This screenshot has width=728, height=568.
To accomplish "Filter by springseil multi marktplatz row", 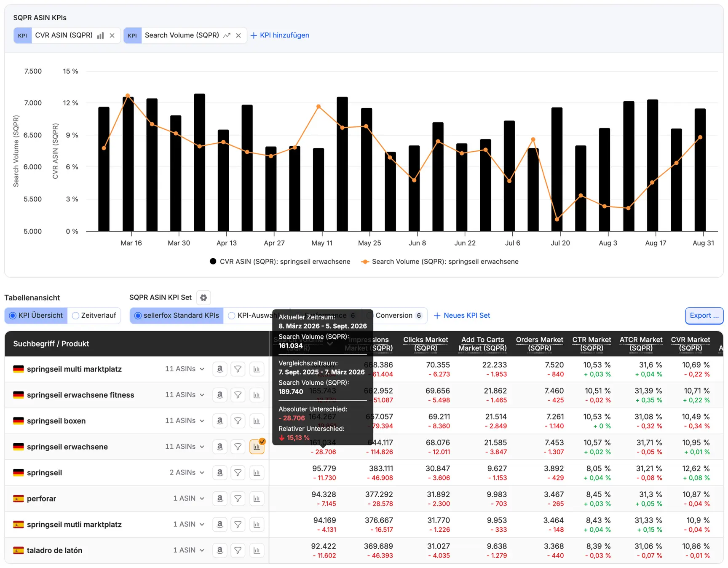I will [238, 369].
